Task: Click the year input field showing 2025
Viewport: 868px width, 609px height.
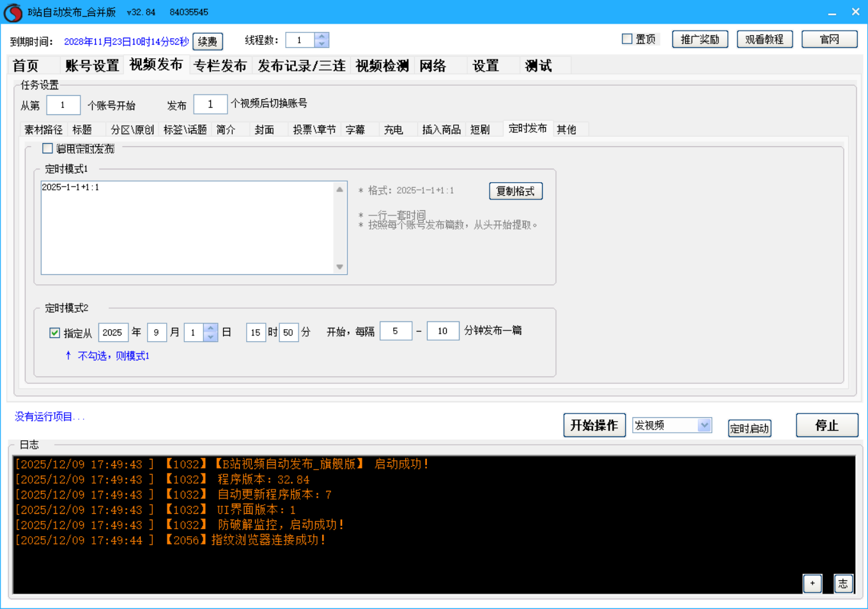Action: point(112,332)
